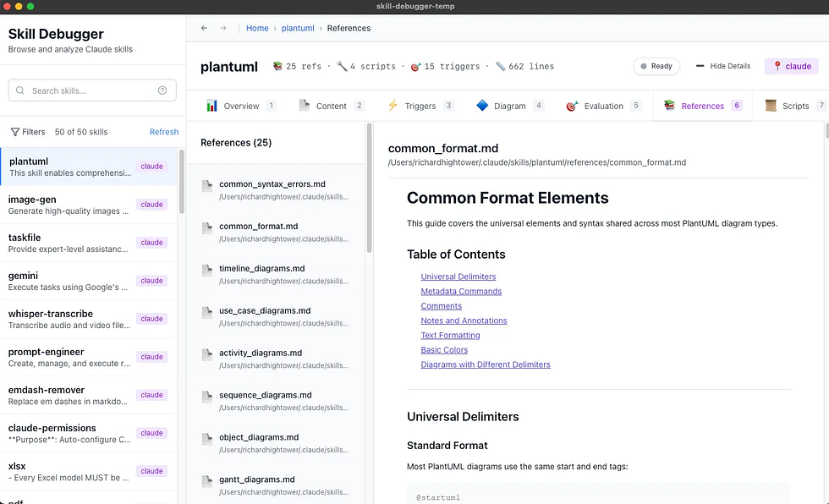Refresh the skills list
Viewport: 829px width, 504px height.
[164, 132]
